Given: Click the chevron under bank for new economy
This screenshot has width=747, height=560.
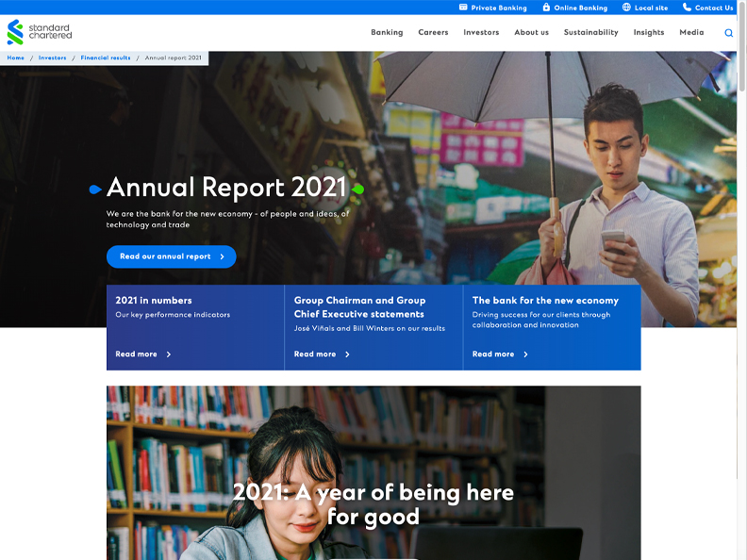Looking at the screenshot, I should click(525, 354).
